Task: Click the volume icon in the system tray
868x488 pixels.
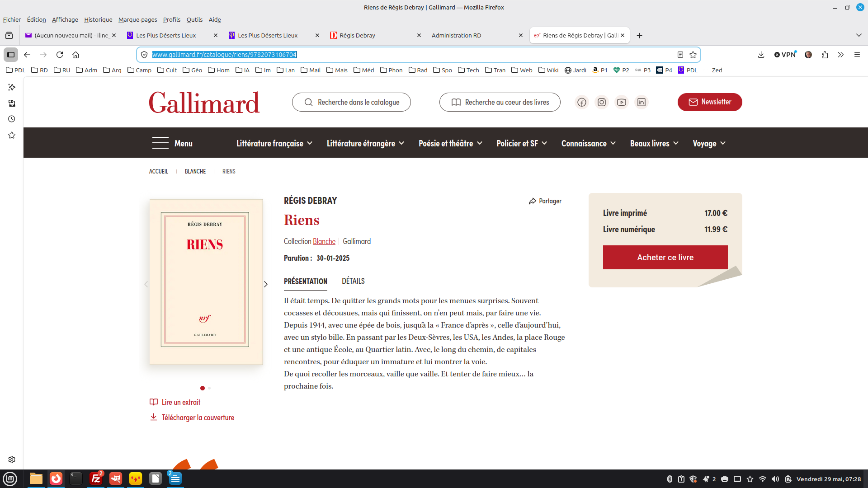Action: [775, 479]
